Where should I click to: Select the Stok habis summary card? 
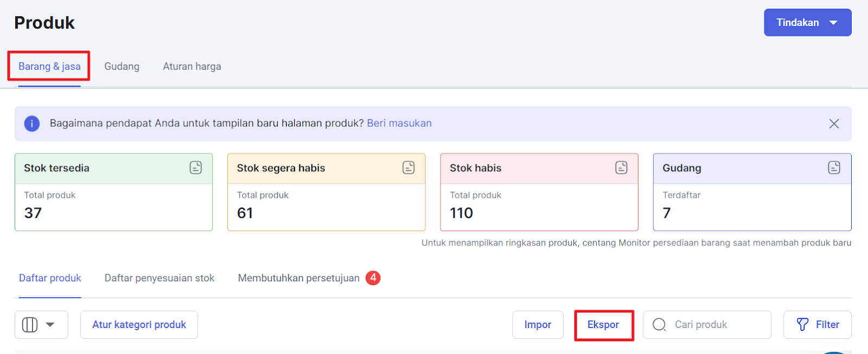coord(539,192)
